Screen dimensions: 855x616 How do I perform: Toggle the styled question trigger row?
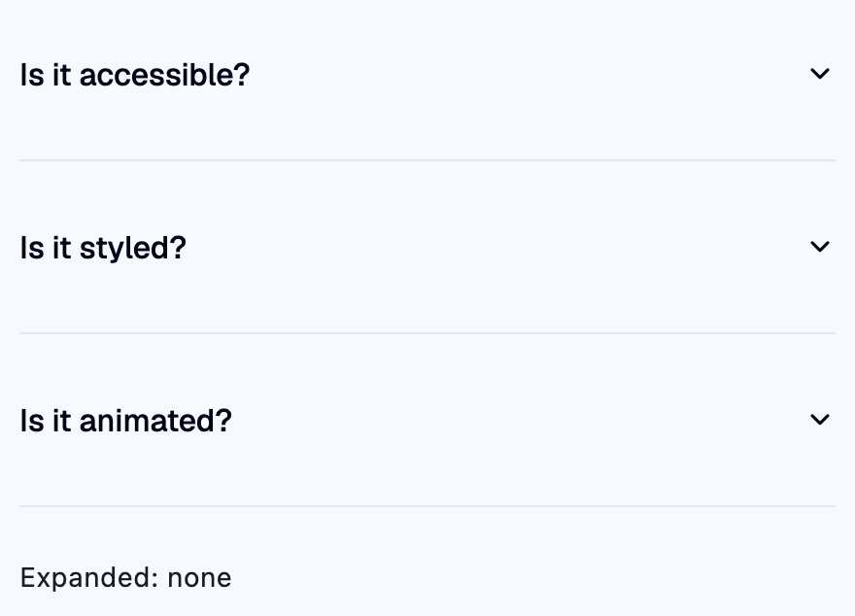click(427, 247)
